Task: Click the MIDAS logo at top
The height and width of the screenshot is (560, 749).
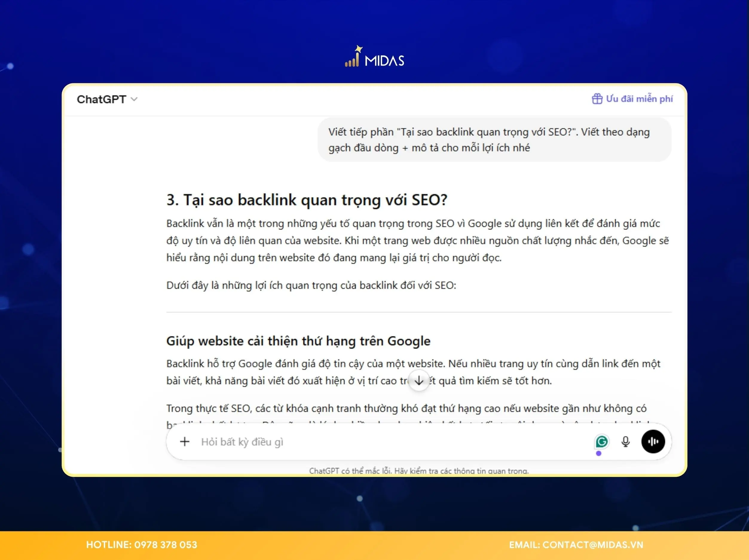Action: [374, 56]
